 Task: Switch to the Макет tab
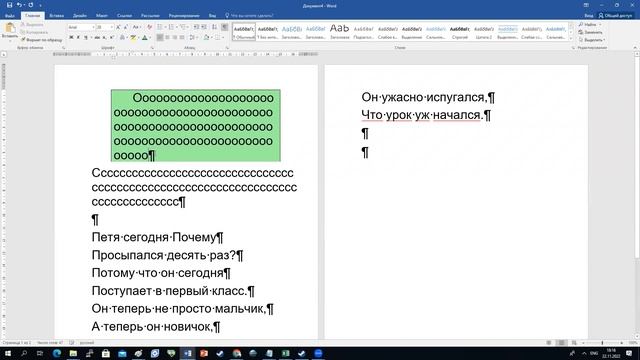click(102, 16)
